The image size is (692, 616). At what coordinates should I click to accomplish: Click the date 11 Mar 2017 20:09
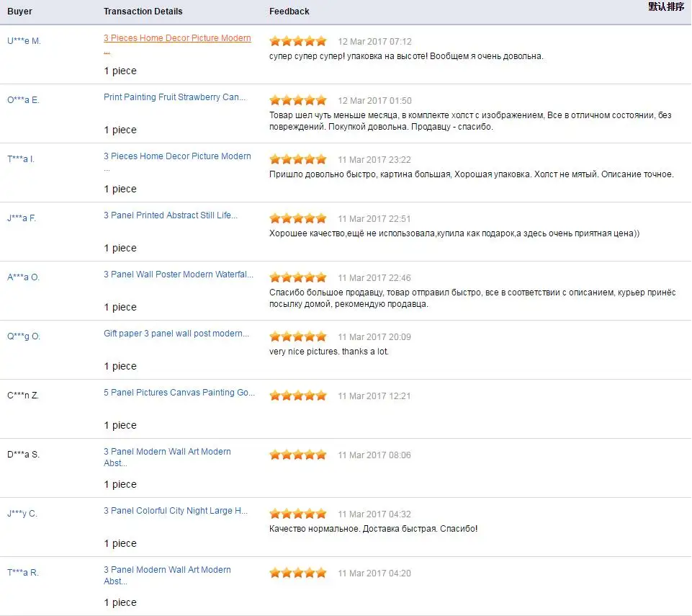click(374, 337)
